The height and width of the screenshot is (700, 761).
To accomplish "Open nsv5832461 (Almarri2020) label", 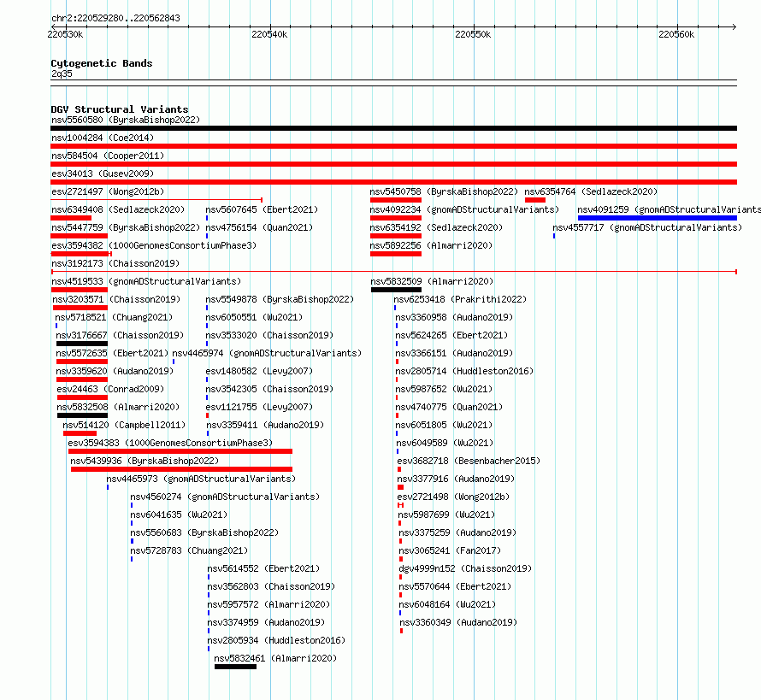I will [x=275, y=658].
